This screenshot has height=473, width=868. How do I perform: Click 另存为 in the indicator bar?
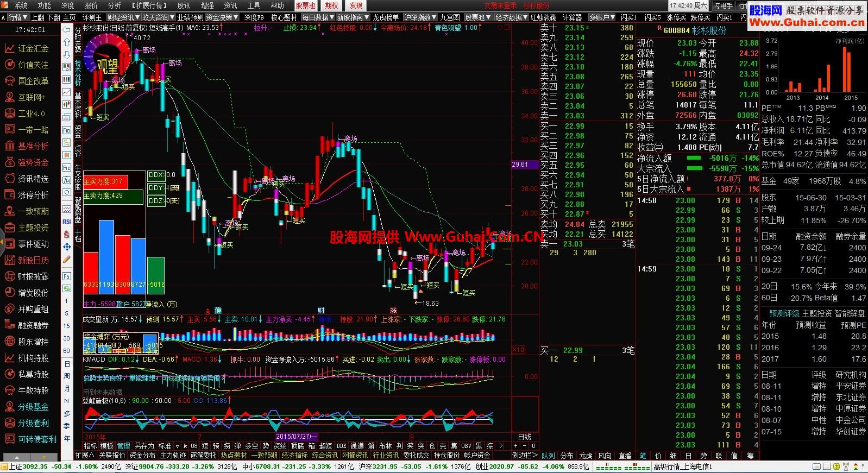(144, 445)
